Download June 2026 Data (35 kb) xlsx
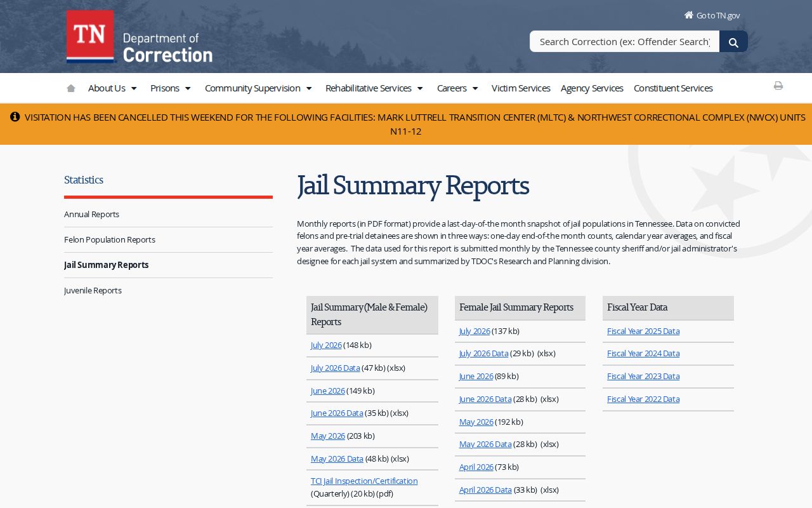Viewport: 812px width, 508px height. point(337,413)
